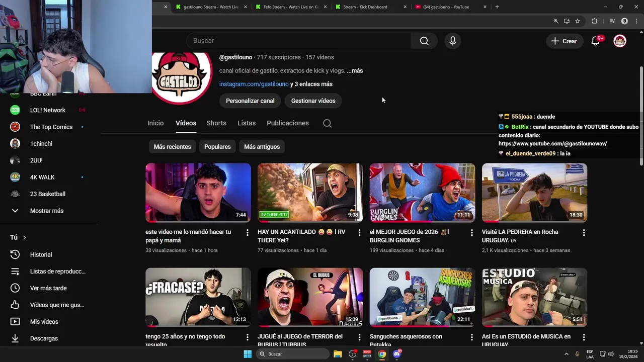Open options for 'tengo 25 años' video

(x=247, y=337)
